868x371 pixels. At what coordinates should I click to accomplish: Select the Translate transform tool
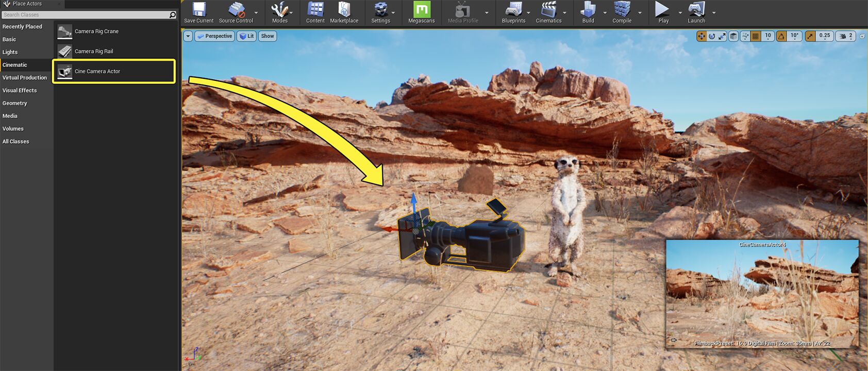pyautogui.click(x=701, y=36)
